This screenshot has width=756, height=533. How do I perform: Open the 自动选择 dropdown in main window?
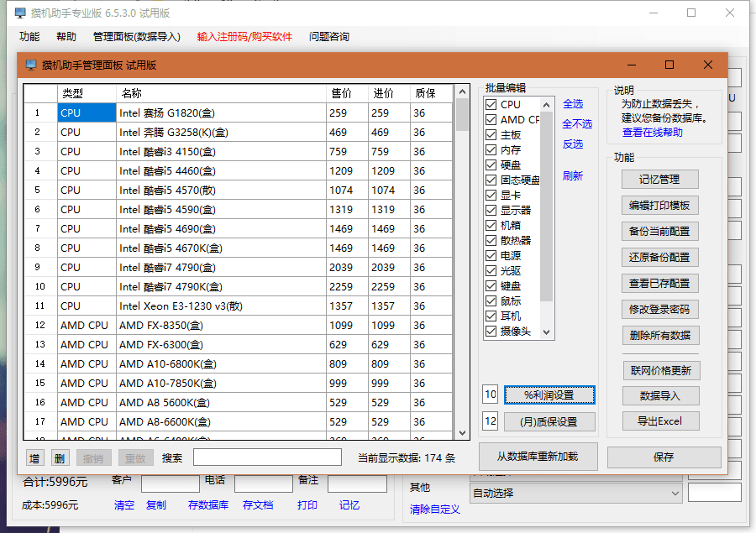pos(576,494)
